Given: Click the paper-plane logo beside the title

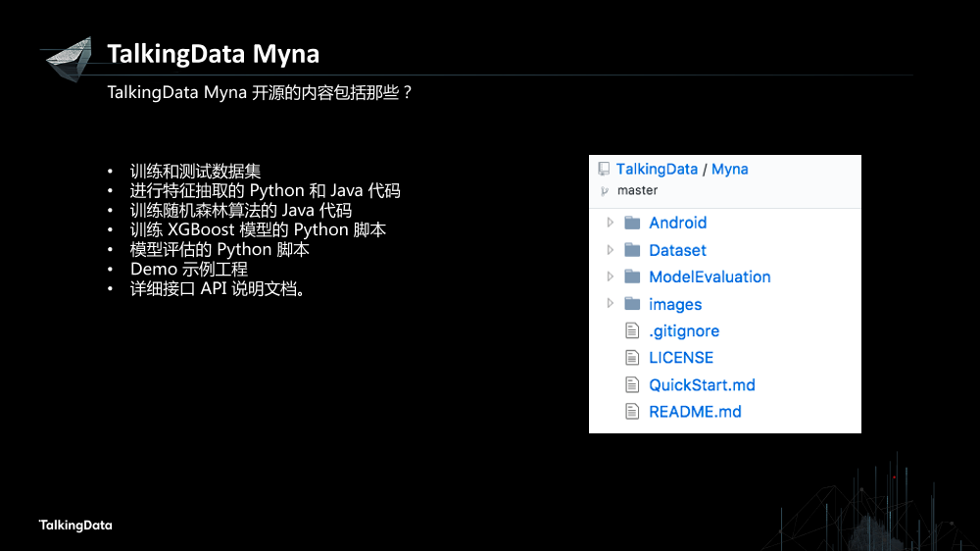Looking at the screenshot, I should (x=69, y=59).
